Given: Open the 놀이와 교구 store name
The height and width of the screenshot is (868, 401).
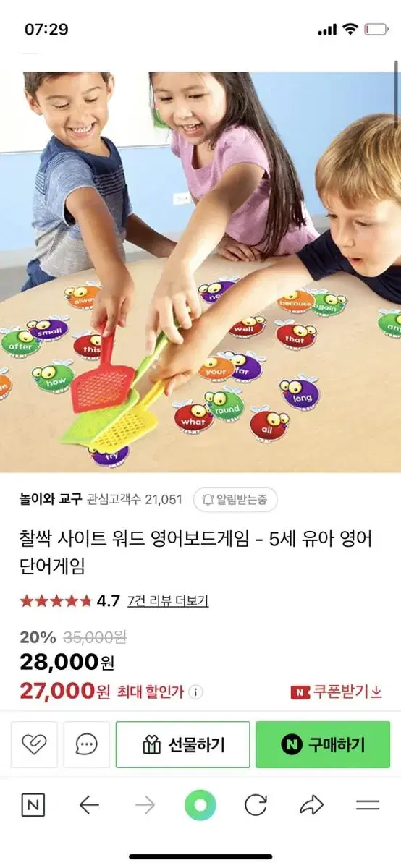Looking at the screenshot, I should point(49,499).
